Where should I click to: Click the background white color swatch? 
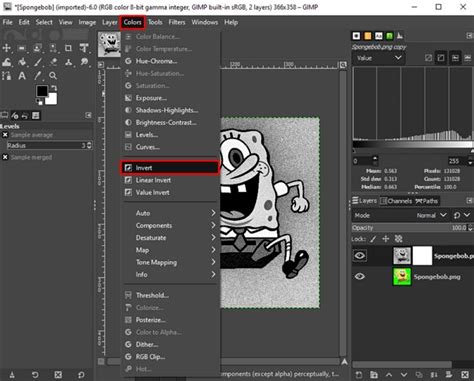(52, 99)
